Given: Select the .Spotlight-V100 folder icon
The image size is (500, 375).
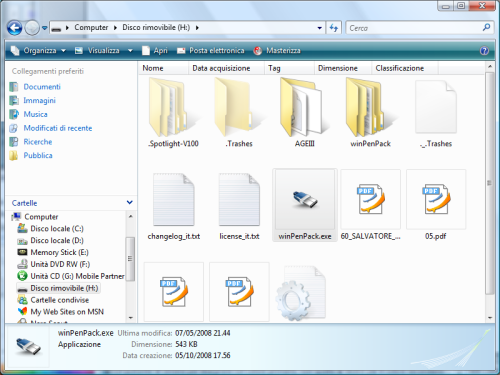Looking at the screenshot, I should pos(173,107).
